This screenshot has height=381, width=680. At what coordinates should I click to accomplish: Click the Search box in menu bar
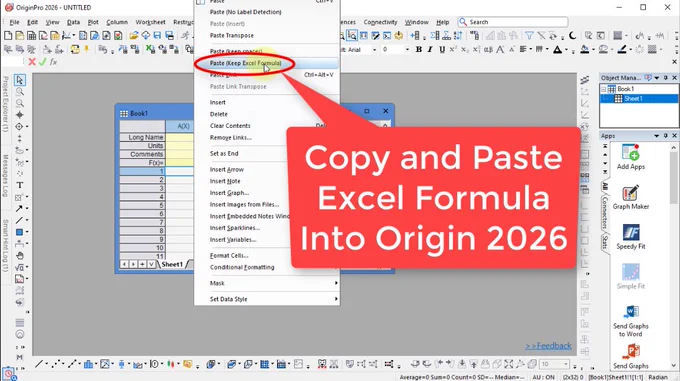coord(513,22)
